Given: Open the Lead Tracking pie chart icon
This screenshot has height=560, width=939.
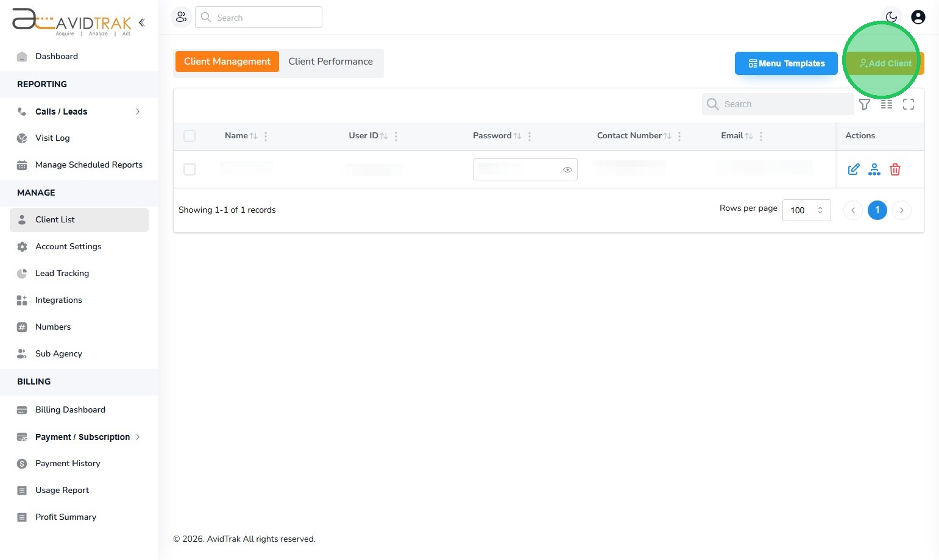Looking at the screenshot, I should pyautogui.click(x=22, y=274).
